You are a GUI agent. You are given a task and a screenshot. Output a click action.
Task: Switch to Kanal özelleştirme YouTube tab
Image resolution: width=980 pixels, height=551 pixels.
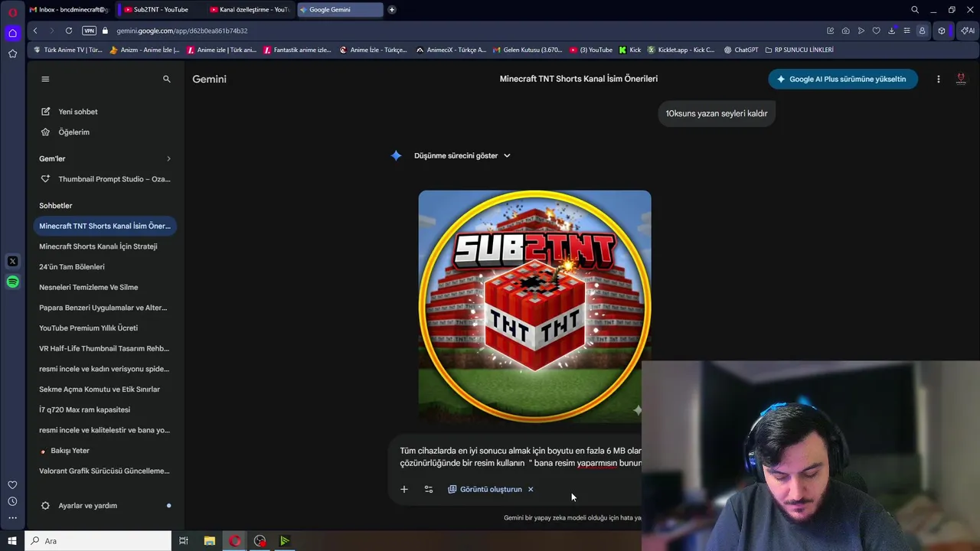pos(250,10)
